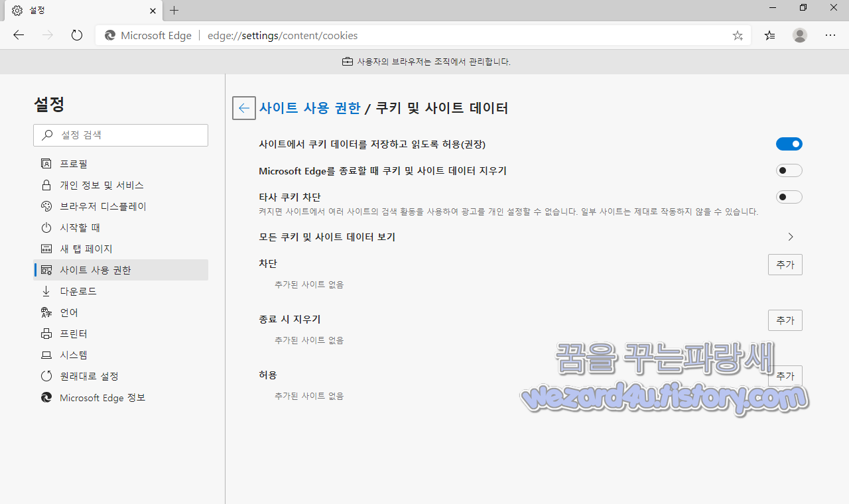Click the laptop icon for 시스템

tap(46, 355)
